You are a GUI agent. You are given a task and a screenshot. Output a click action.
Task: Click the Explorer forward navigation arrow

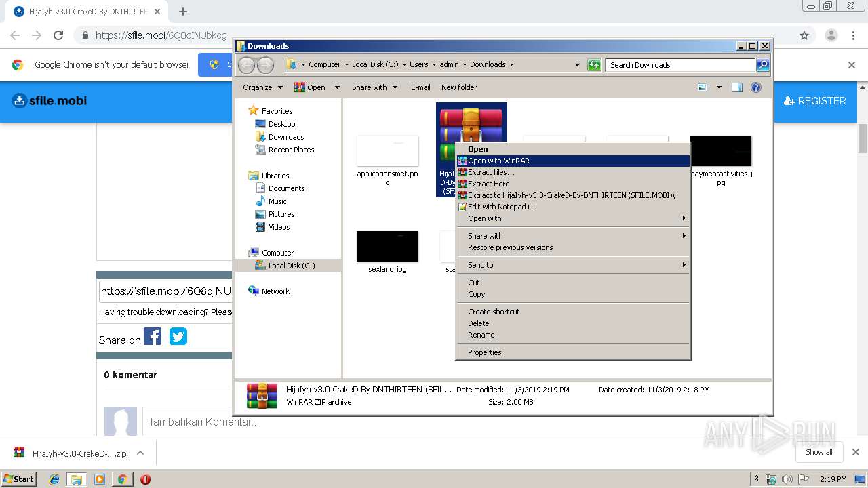tap(265, 65)
